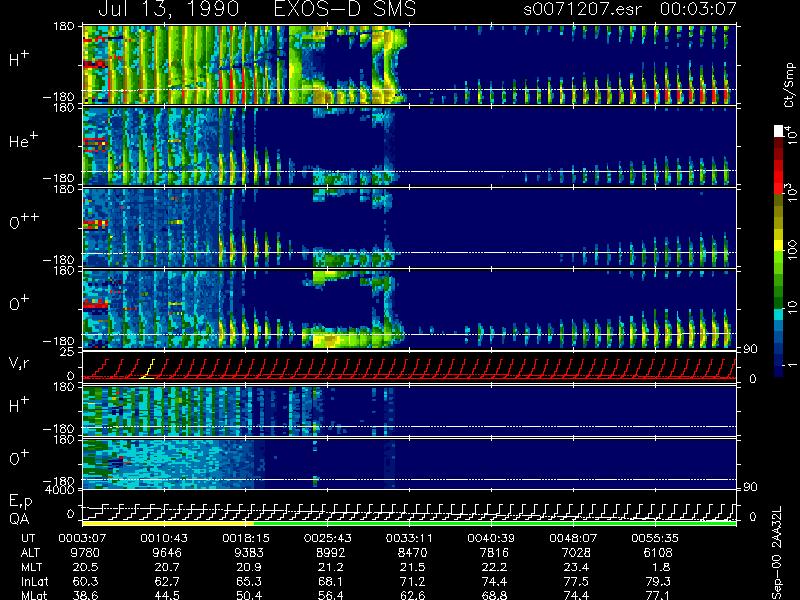Image resolution: width=800 pixels, height=600 pixels.
Task: Click MLT value "1.8"
Action: 661,567
